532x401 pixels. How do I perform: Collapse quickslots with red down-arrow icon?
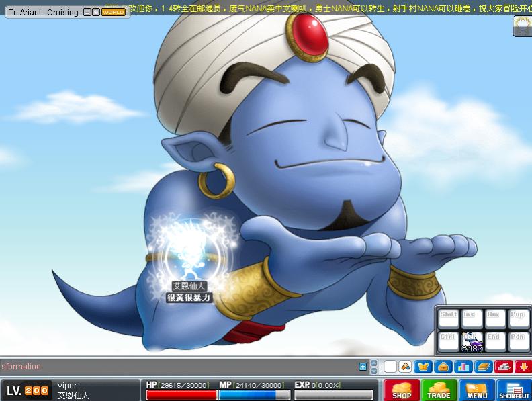click(x=522, y=367)
